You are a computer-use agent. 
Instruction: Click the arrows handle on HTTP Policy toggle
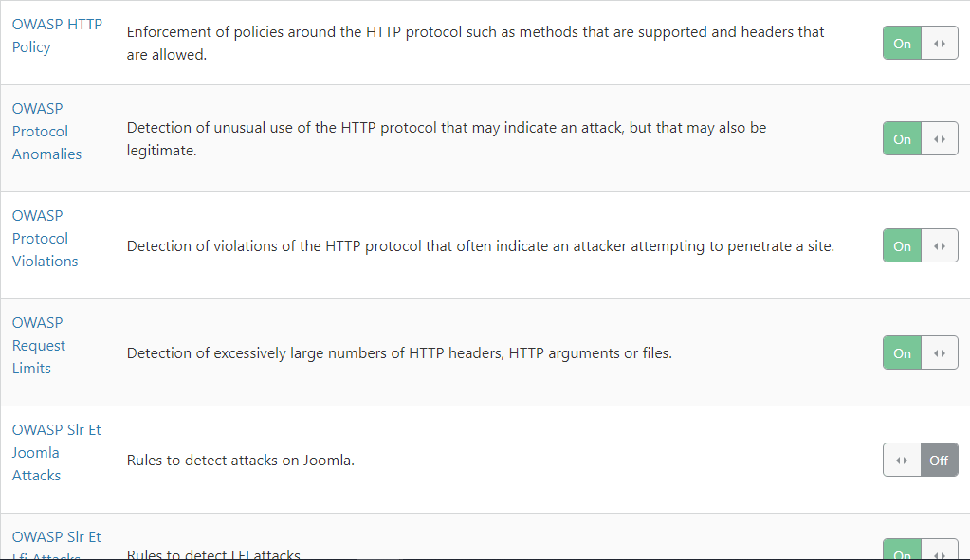coord(939,44)
